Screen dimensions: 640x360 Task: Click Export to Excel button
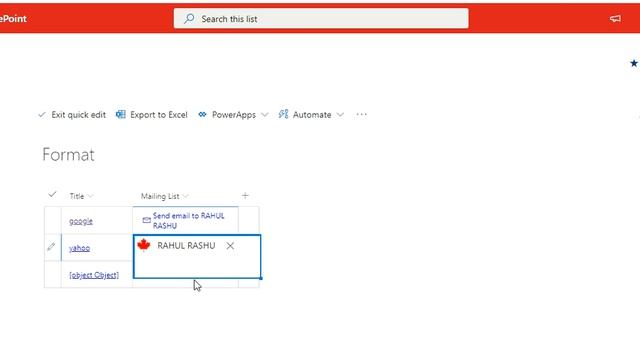click(152, 115)
